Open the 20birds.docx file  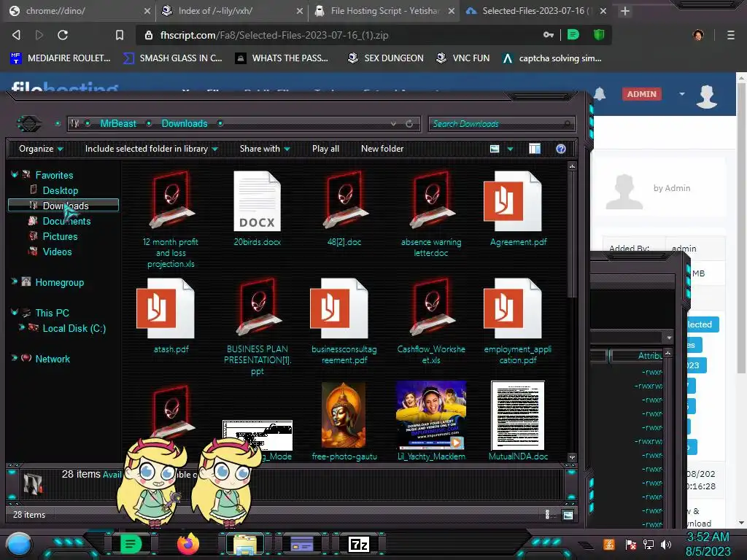pyautogui.click(x=258, y=209)
